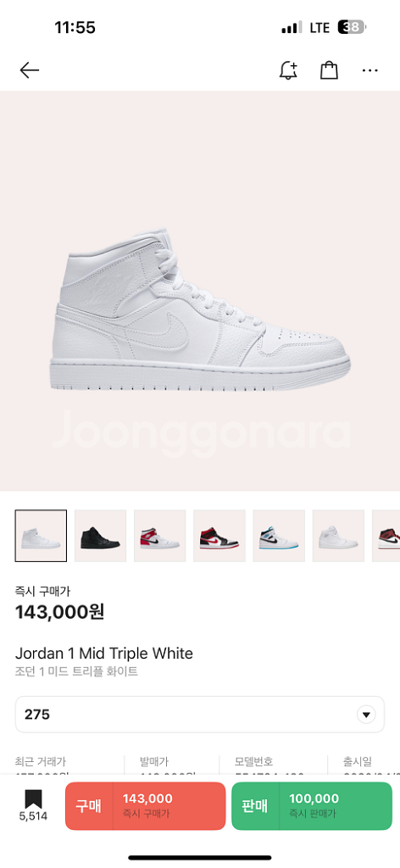Open the shopping bag icon
400x868 pixels.
pos(329,70)
